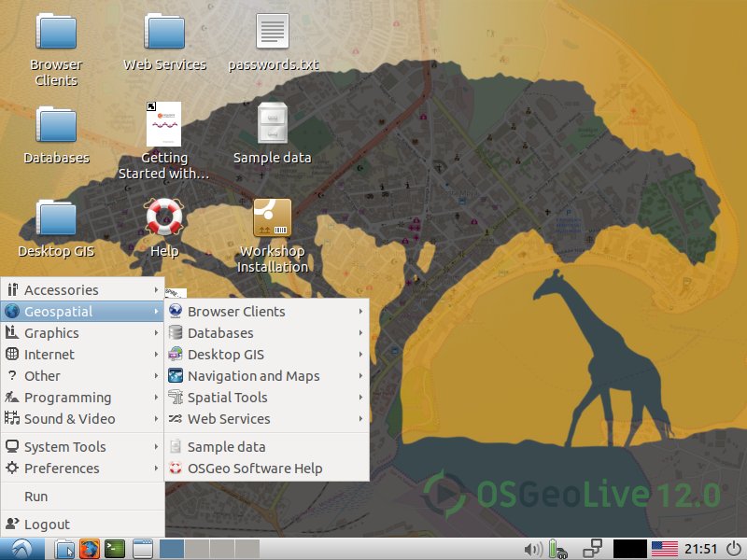Open the Web Services desktop folder
This screenshot has height=560, width=747.
click(164, 32)
